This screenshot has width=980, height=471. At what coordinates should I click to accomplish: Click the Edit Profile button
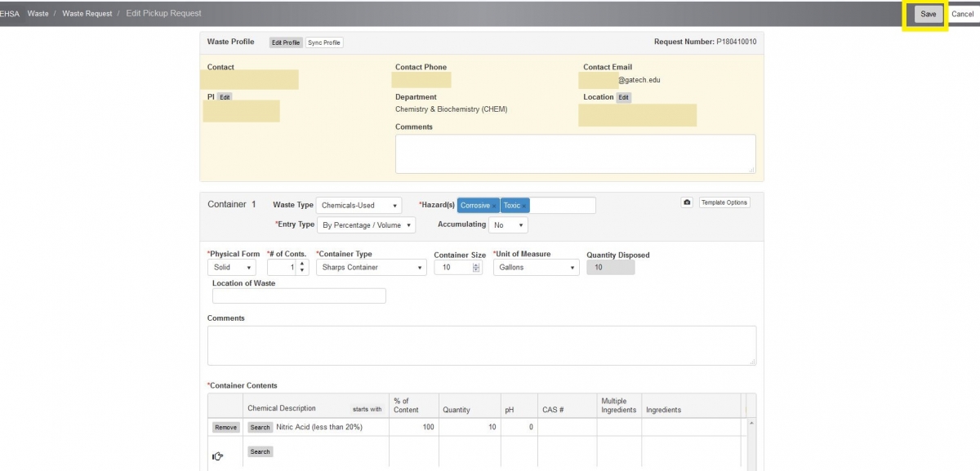pos(286,42)
